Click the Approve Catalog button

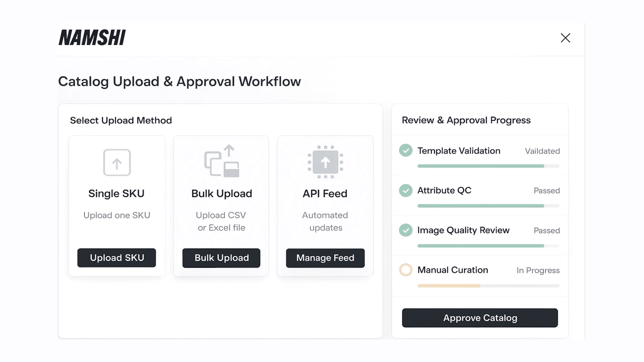480,318
